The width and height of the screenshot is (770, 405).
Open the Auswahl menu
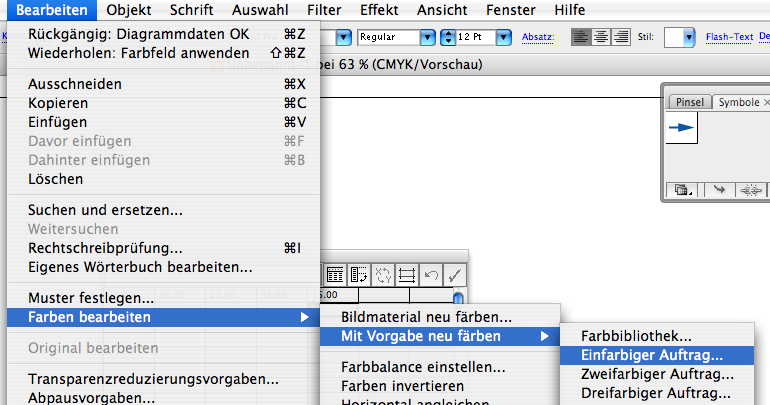tap(260, 10)
